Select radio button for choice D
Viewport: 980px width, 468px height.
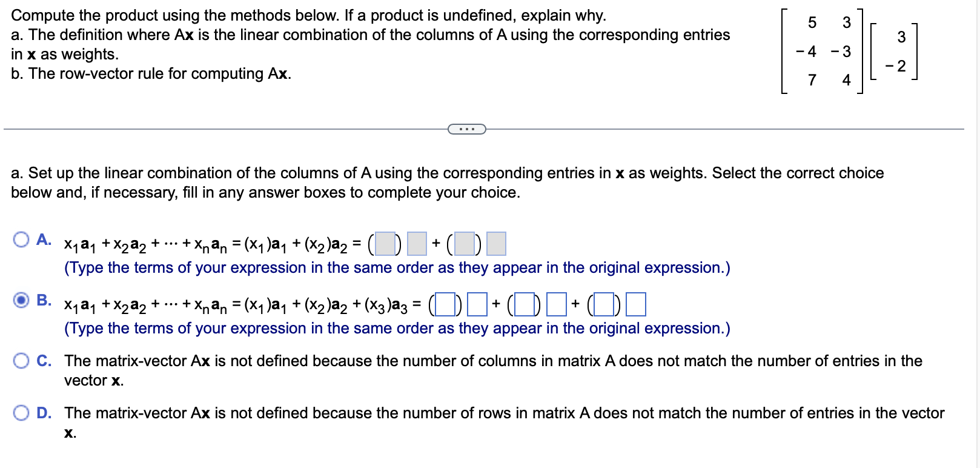click(x=22, y=413)
